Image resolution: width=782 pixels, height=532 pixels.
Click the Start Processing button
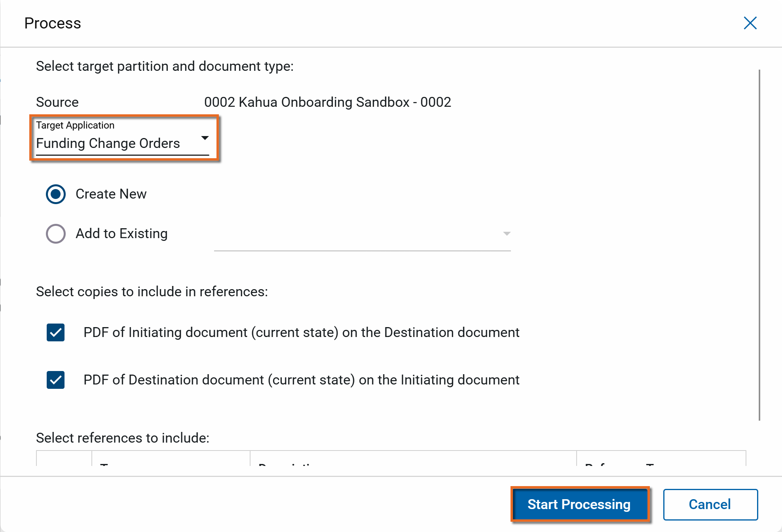pyautogui.click(x=579, y=504)
